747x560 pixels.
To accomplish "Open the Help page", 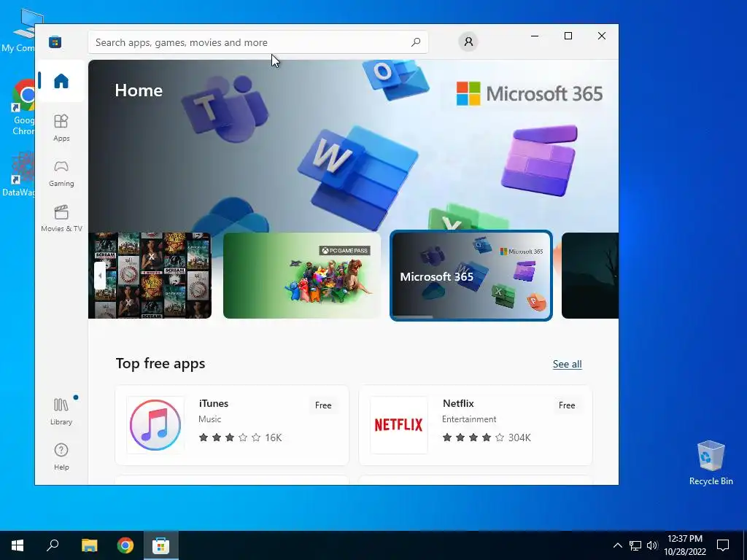I will [x=61, y=456].
